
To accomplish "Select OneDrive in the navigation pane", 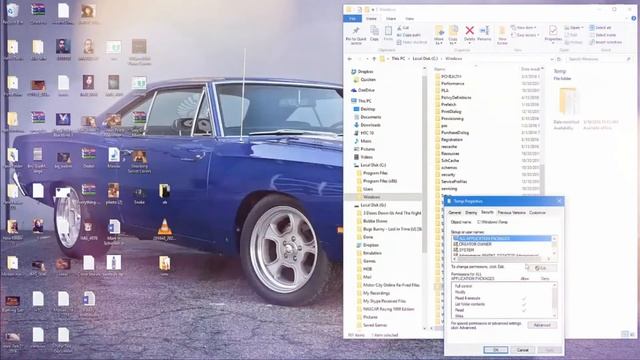I will tap(362, 90).
